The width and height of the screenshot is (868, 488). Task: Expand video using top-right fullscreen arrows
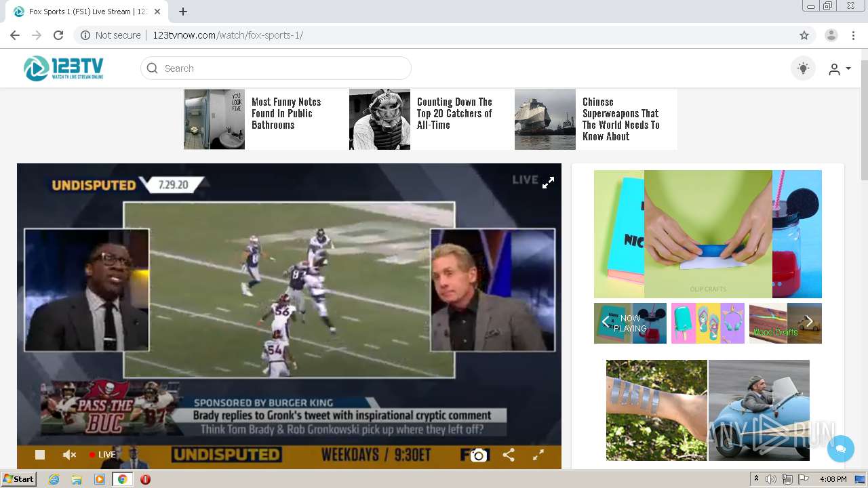pos(548,182)
